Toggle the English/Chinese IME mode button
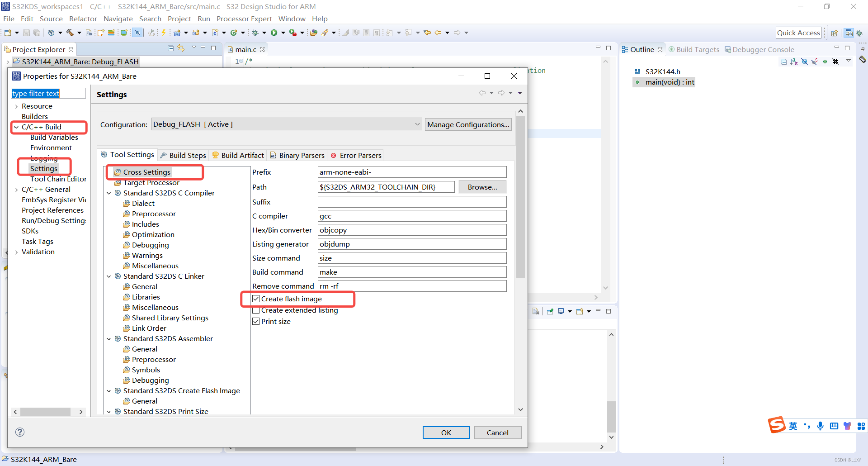Viewport: 868px width, 466px height. pos(793,426)
